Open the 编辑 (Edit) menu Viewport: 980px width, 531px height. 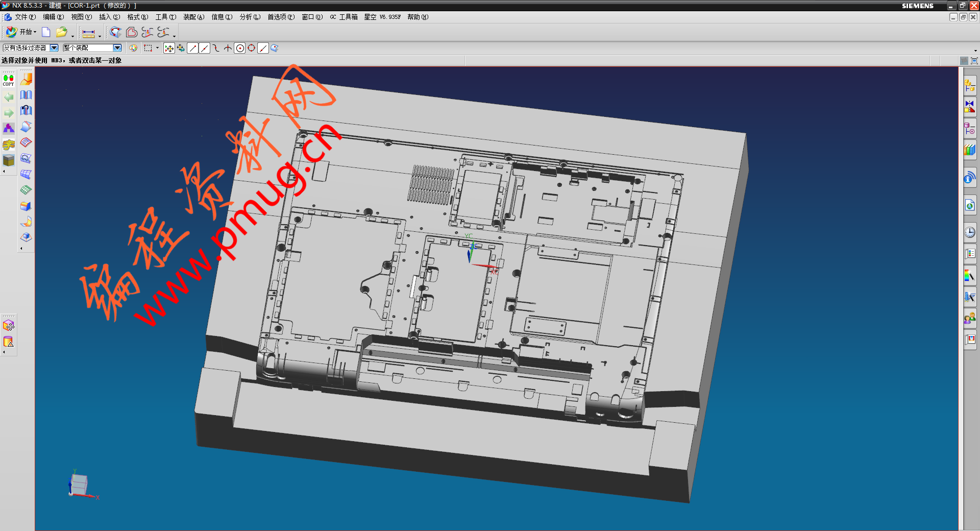click(53, 17)
